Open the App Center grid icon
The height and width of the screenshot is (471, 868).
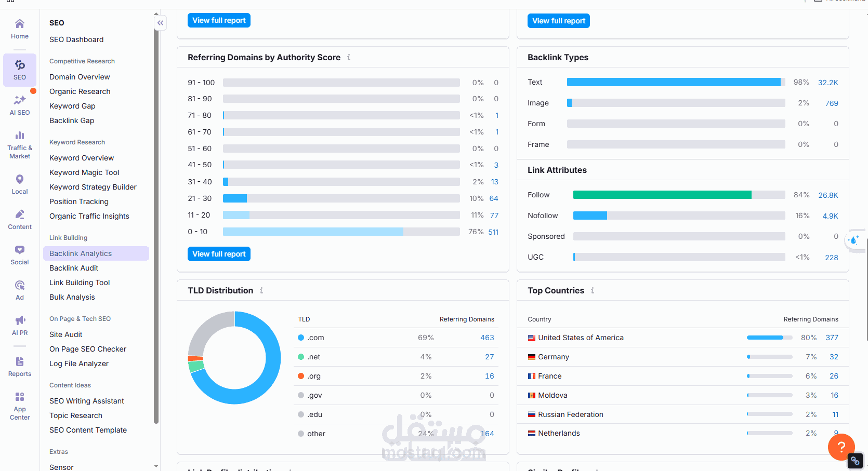[20, 397]
